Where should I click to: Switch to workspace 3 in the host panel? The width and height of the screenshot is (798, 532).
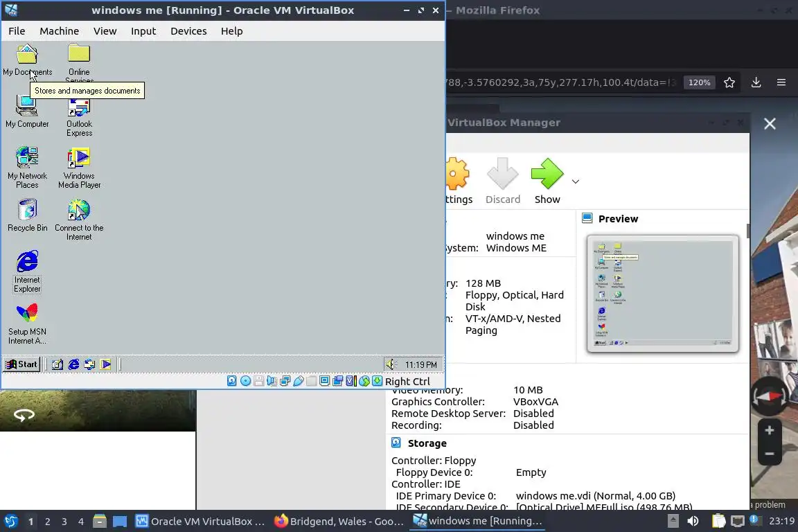(64, 522)
